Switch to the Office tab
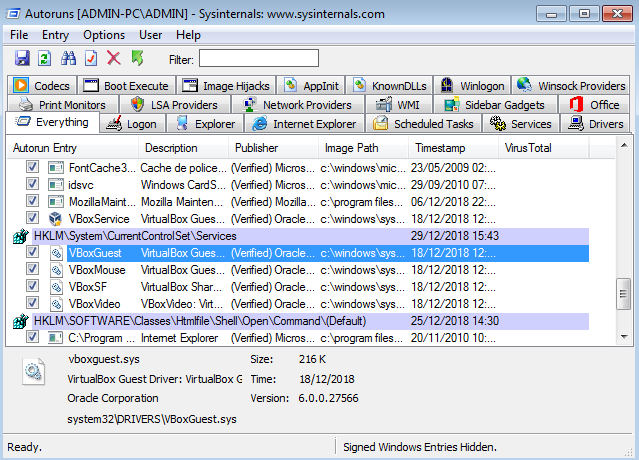The height and width of the screenshot is (460, 639). point(594,105)
